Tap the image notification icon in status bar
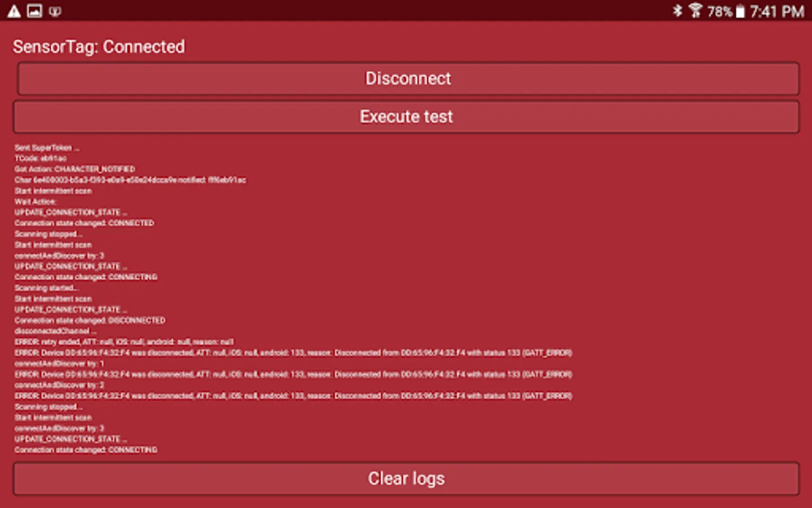This screenshot has height=508, width=812. click(34, 11)
